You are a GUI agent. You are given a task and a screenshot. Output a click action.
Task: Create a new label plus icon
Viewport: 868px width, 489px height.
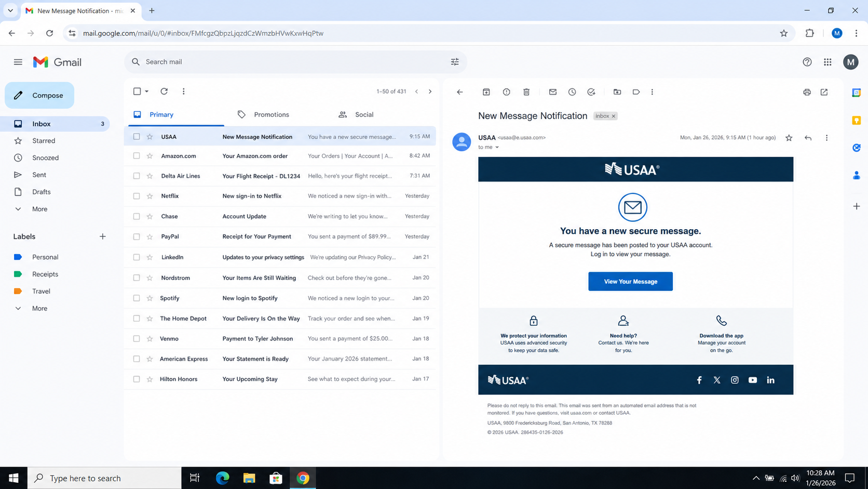point(103,236)
